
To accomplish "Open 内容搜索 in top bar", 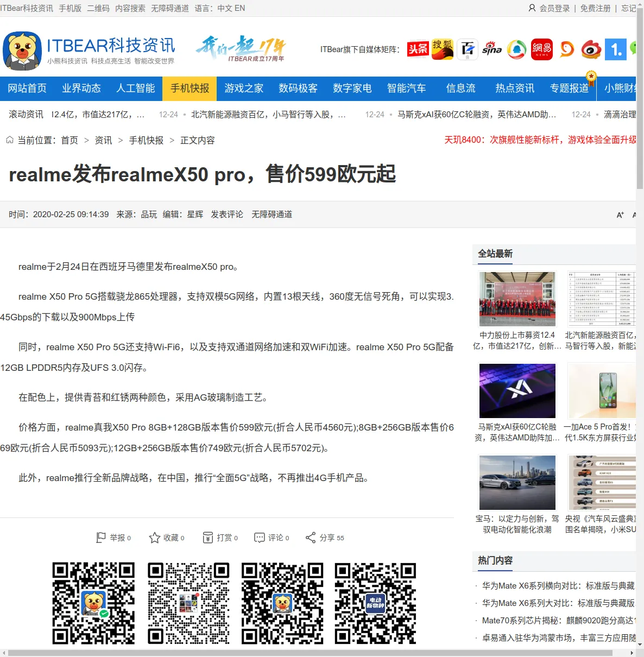I will (130, 8).
